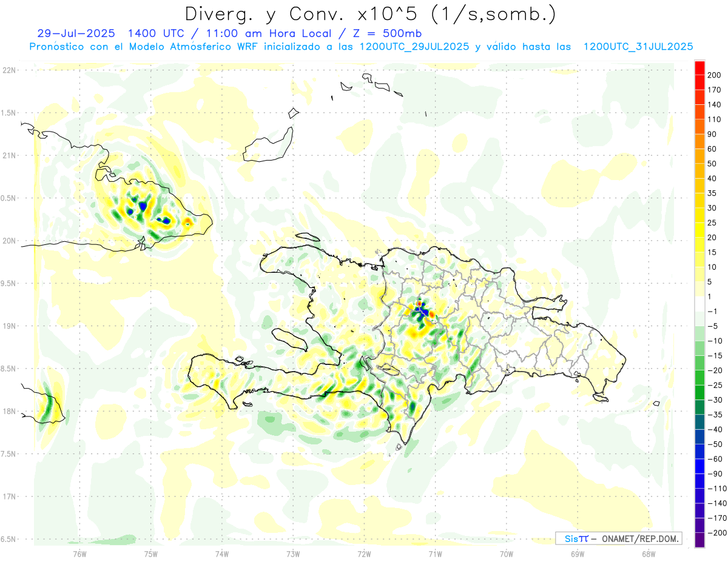Click the positive '10' color scale value

coord(712,267)
